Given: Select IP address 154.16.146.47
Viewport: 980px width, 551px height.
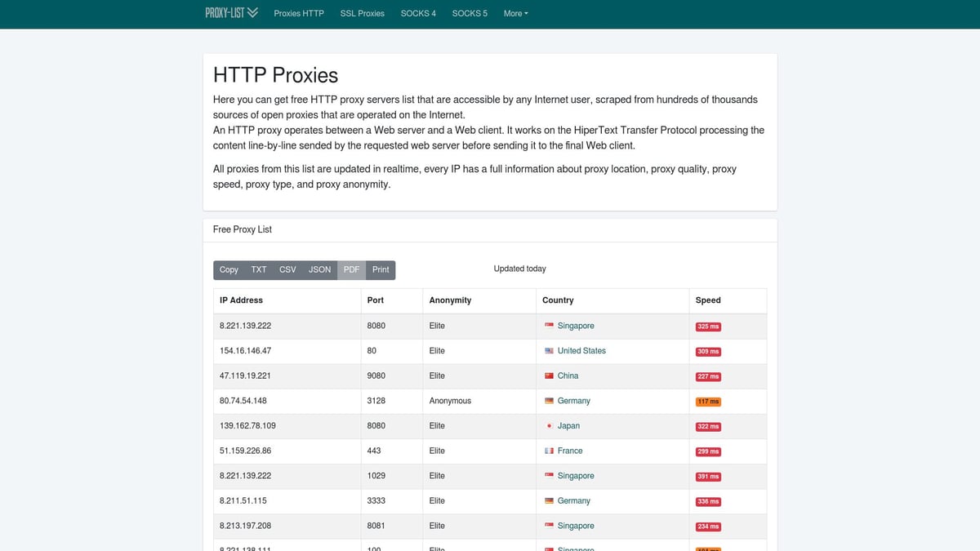Looking at the screenshot, I should click(x=245, y=351).
